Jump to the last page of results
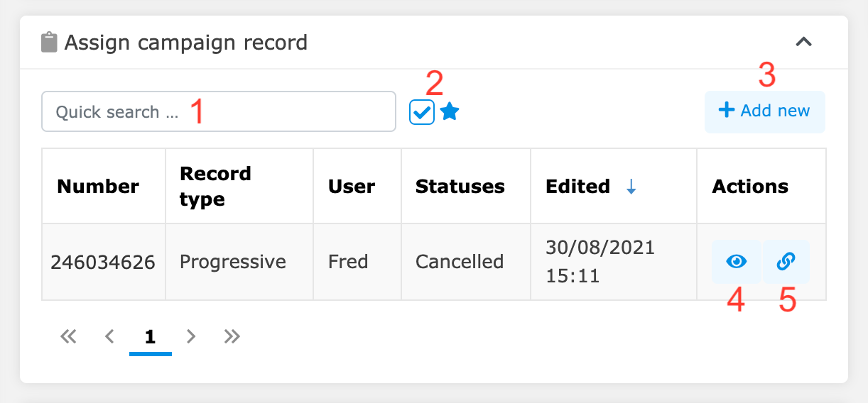The height and width of the screenshot is (403, 868). click(232, 336)
